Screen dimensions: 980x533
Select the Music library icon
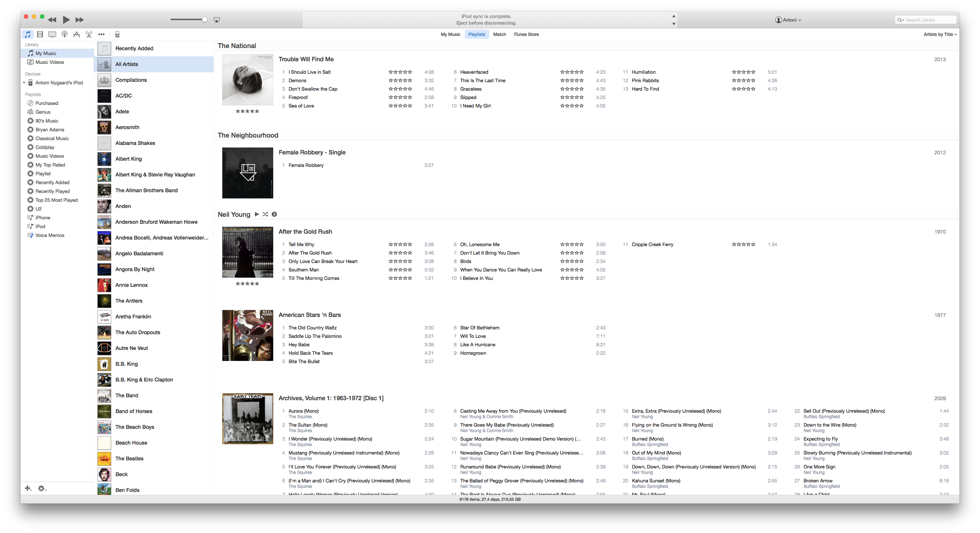(28, 34)
